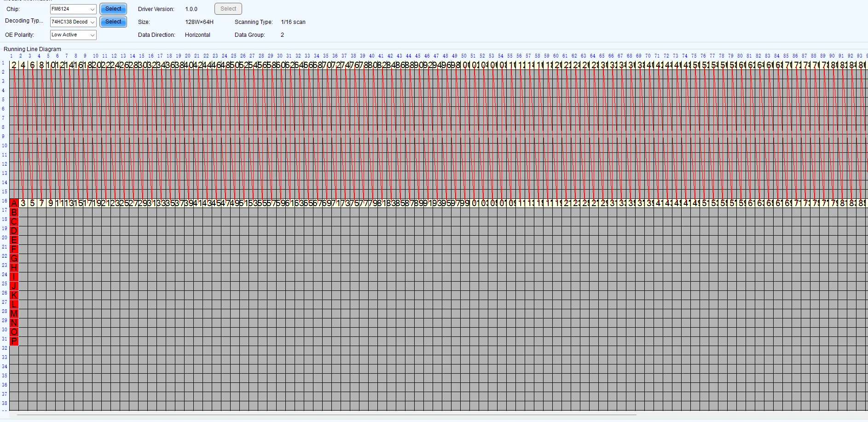This screenshot has width=868, height=422.
Task: Click the Scanning Type value 1/16 scan
Action: pyautogui.click(x=293, y=22)
